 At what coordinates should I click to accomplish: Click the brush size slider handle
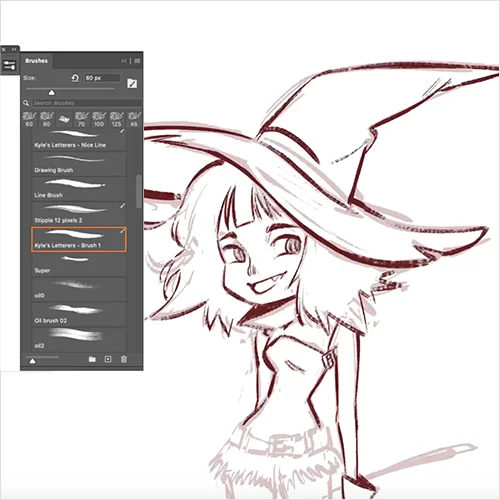pos(51,92)
